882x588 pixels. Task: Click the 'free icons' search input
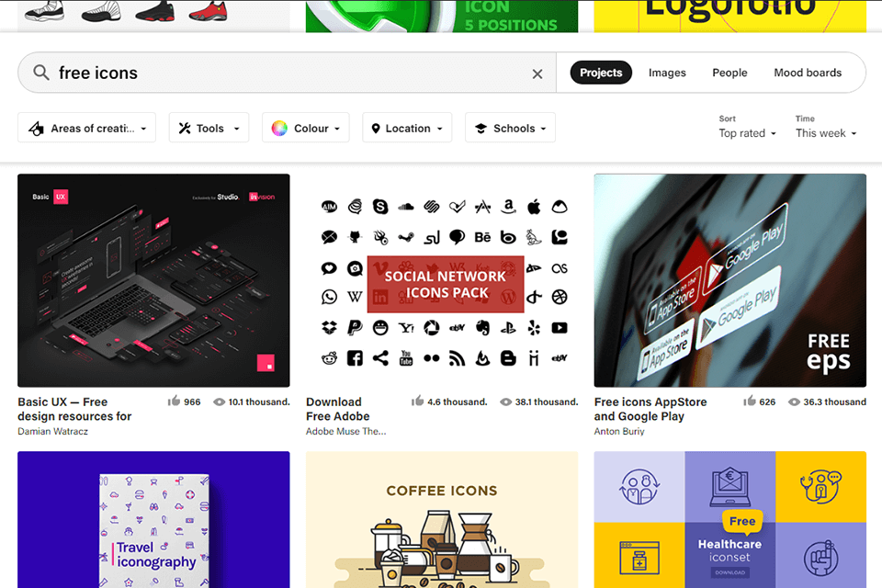point(287,73)
